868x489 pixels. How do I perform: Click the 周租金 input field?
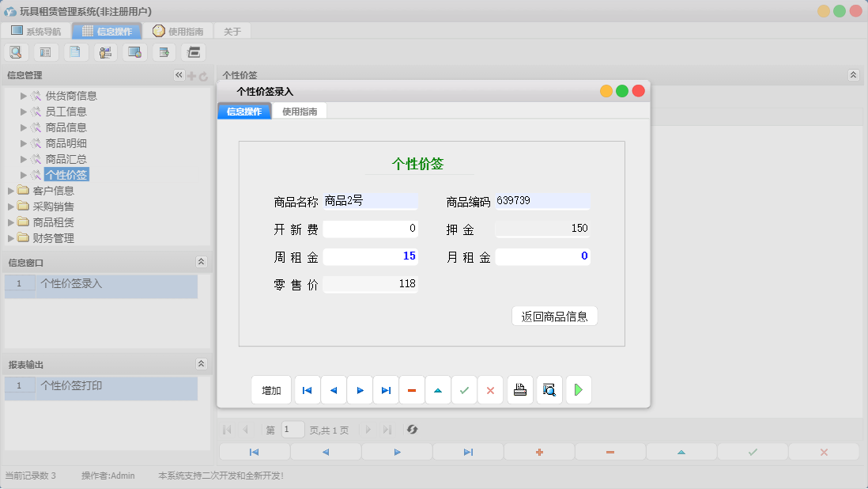370,256
